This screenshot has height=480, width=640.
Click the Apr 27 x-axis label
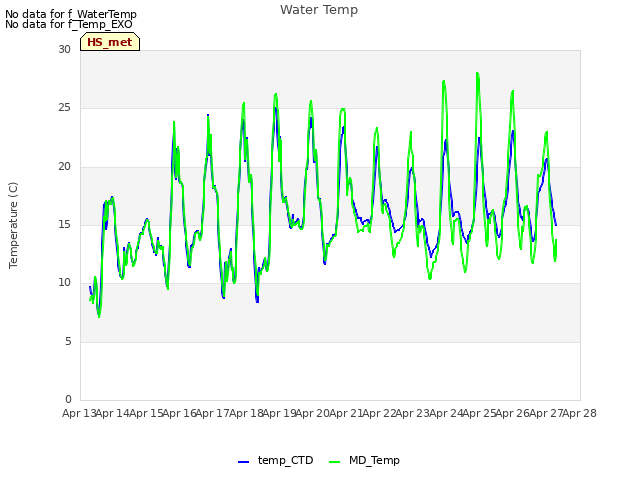[x=546, y=413]
